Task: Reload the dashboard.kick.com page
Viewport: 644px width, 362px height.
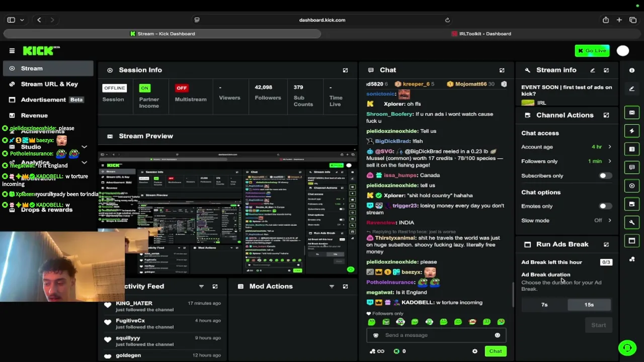Action: (447, 20)
